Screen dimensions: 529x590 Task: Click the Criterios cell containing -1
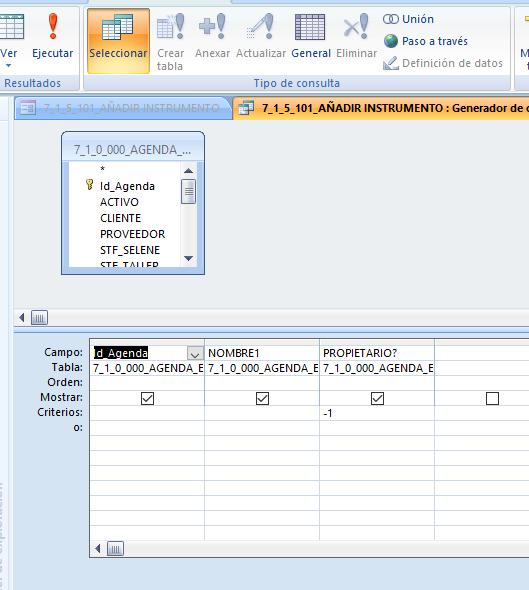coord(377,413)
